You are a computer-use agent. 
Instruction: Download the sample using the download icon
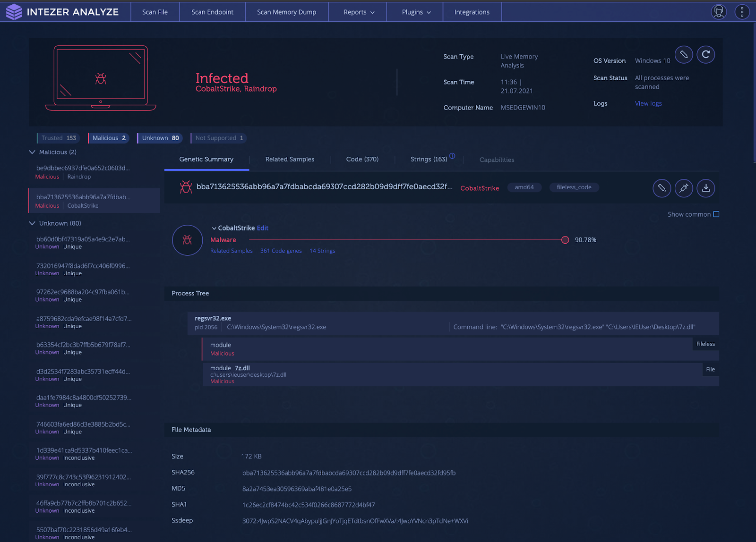pos(705,188)
